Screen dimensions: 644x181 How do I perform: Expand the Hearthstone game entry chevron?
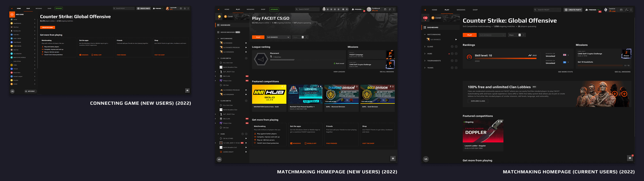tap(34, 23)
